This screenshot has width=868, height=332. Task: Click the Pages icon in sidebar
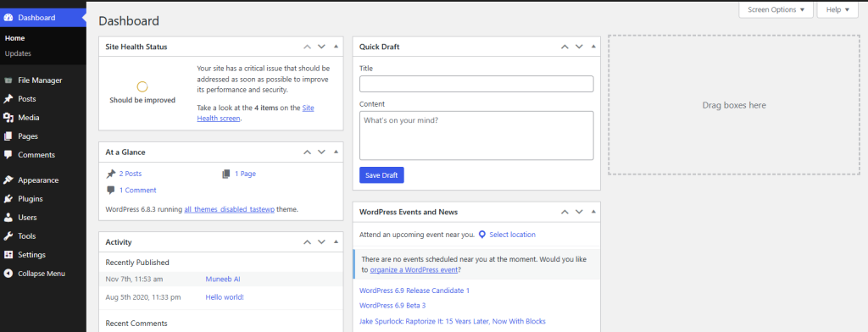coord(8,136)
